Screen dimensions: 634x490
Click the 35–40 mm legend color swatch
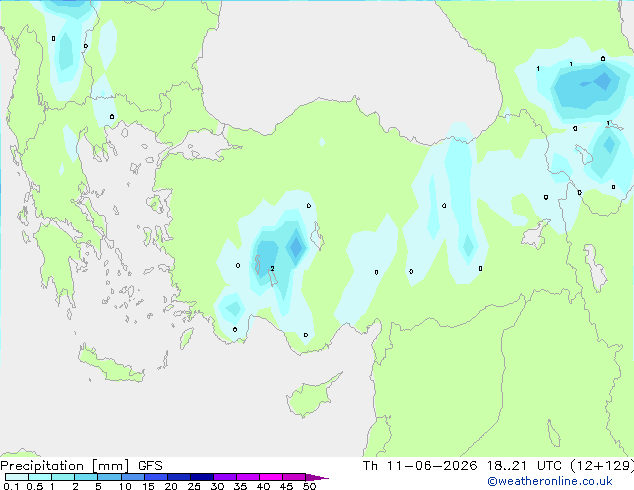point(247,477)
